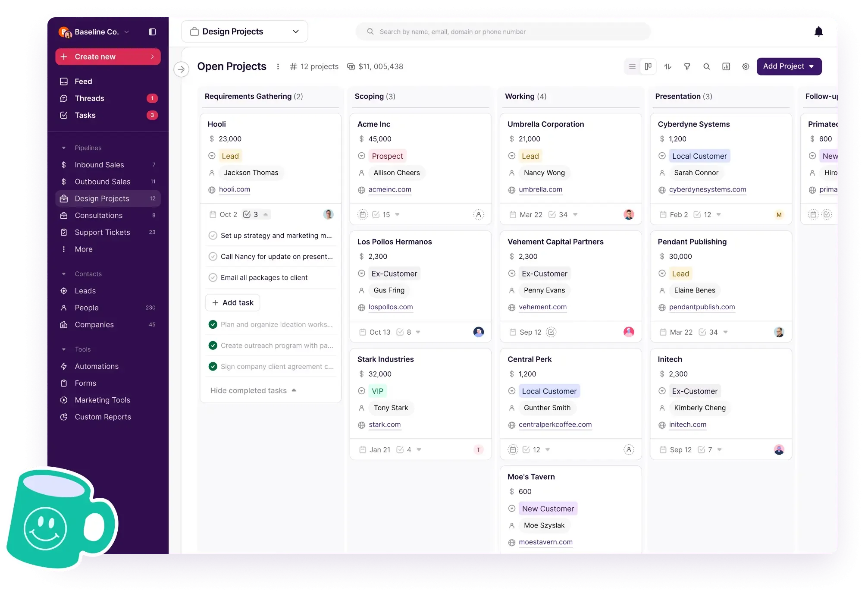Click Add task on Hooli card
This screenshot has width=868, height=597.
pyautogui.click(x=232, y=302)
